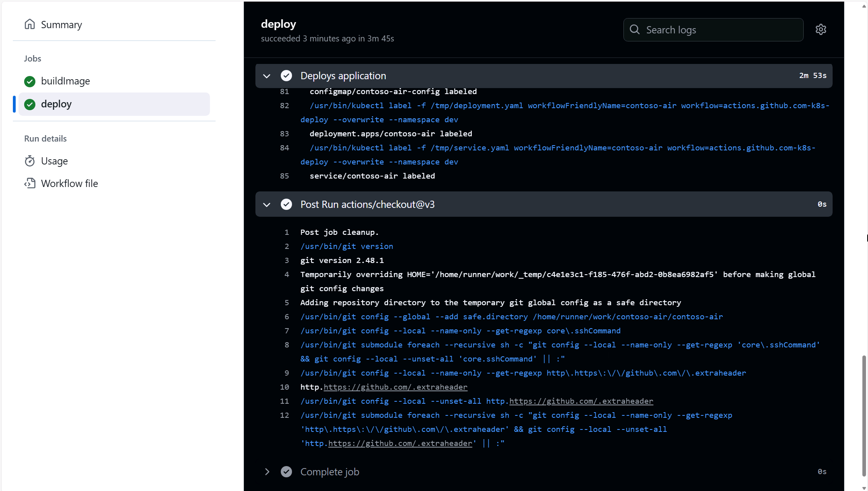Screen dimensions: 868x491
Task: Collapse the Post Run actions/checkout@v3 section
Action: point(267,204)
